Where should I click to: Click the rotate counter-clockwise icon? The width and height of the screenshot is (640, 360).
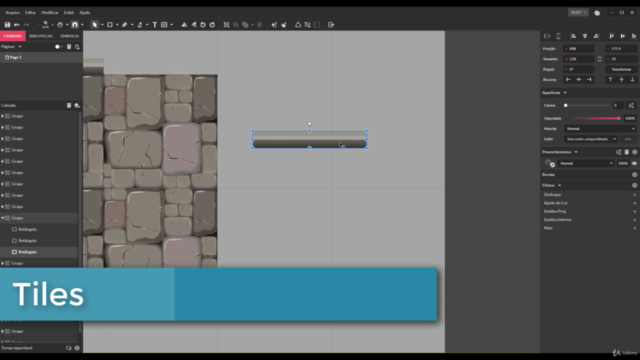(203, 25)
